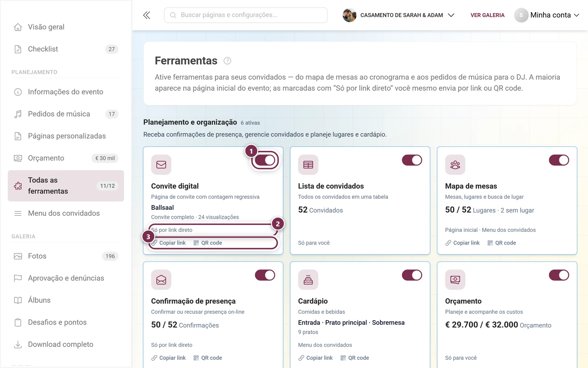Click the '6 ativas' count label
This screenshot has width=588, height=368.
250,123
